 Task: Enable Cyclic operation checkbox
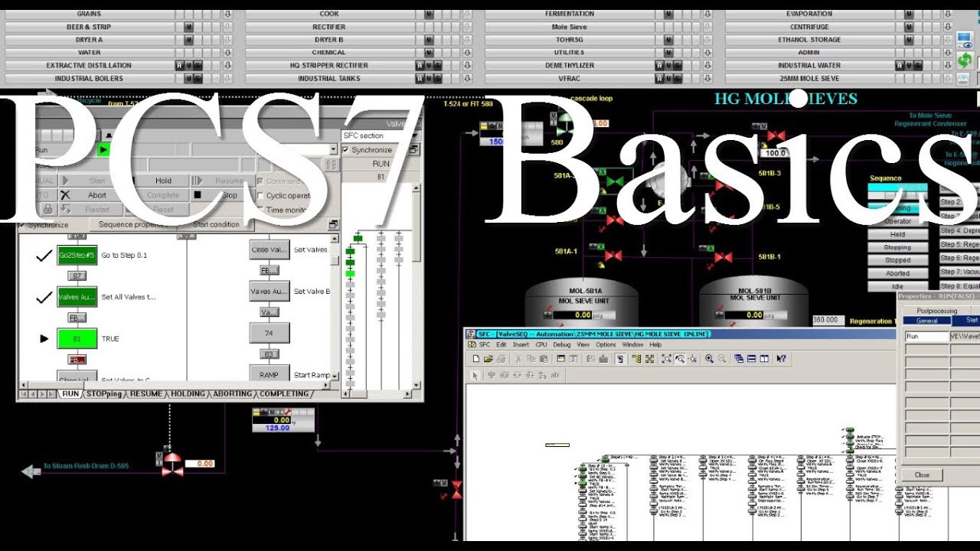pyautogui.click(x=260, y=195)
